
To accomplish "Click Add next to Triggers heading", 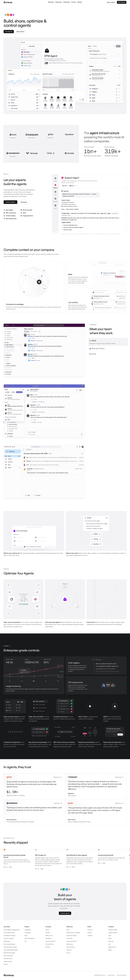I will click(x=119, y=66).
